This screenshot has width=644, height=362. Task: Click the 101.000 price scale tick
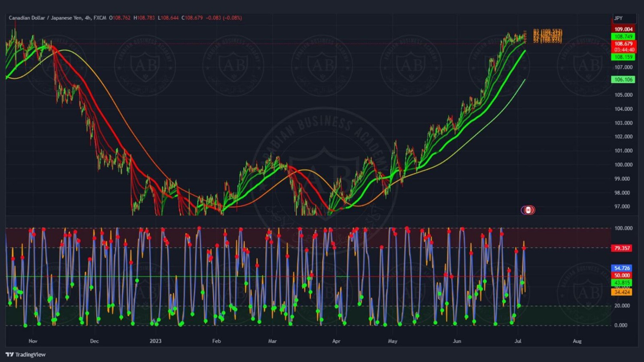tap(623, 151)
